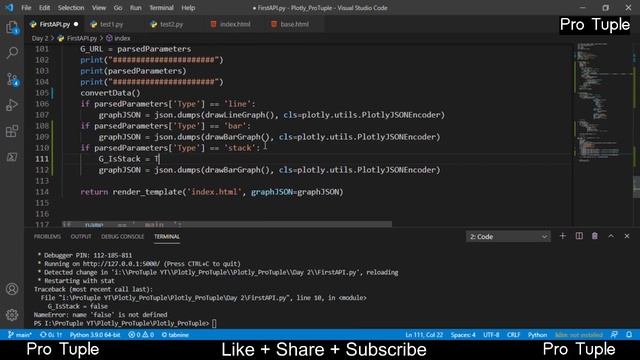
Task: Click the tabnine status bar item
Action: coord(175,335)
